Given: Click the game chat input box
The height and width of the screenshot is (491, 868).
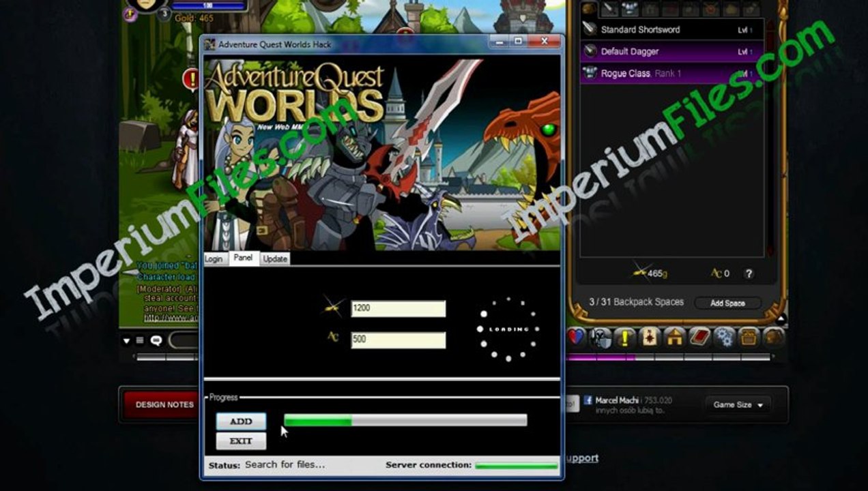Looking at the screenshot, I should click(x=184, y=340).
